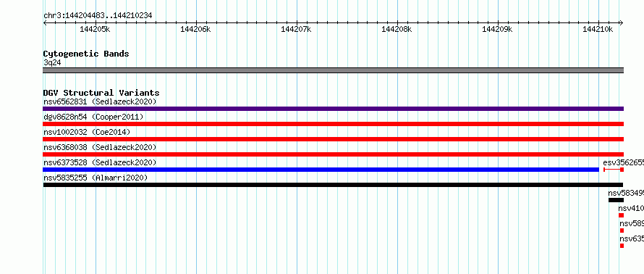Click the chr3:144204483..144210234 coordinate label
The image size is (644, 274).
[x=98, y=16]
